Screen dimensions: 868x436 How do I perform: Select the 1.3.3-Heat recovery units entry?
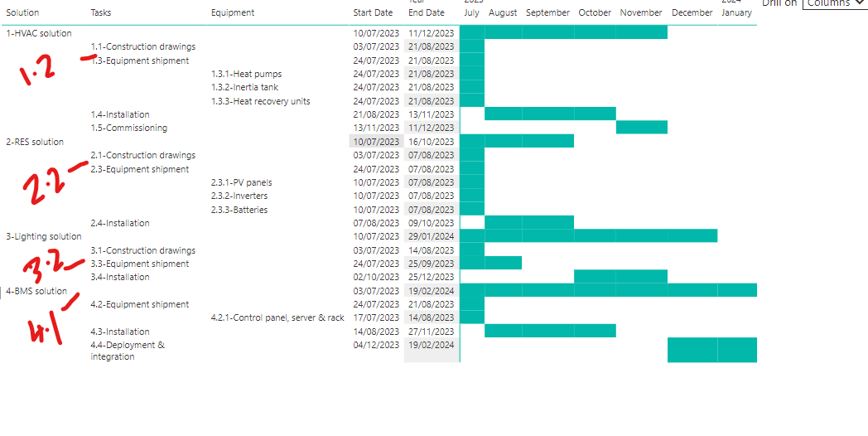261,101
